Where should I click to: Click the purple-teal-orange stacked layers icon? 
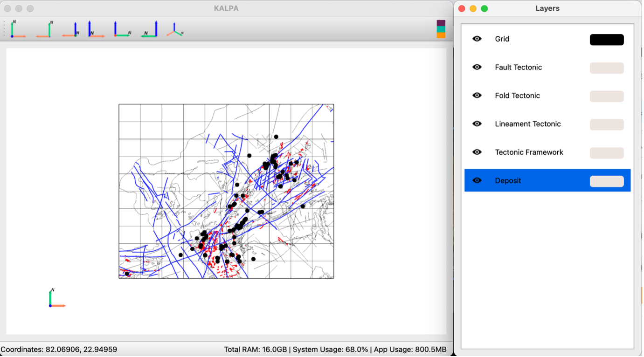coord(441,29)
